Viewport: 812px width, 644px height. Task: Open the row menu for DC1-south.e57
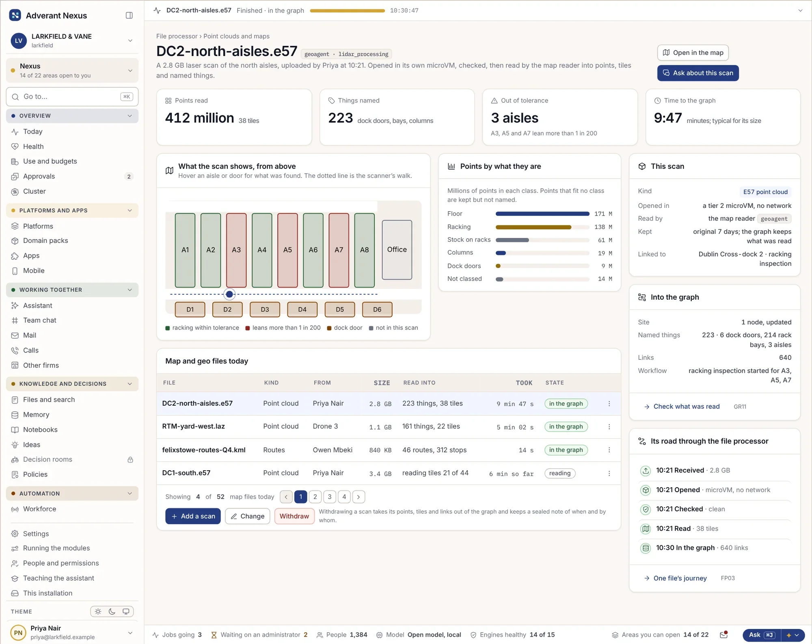pos(609,473)
